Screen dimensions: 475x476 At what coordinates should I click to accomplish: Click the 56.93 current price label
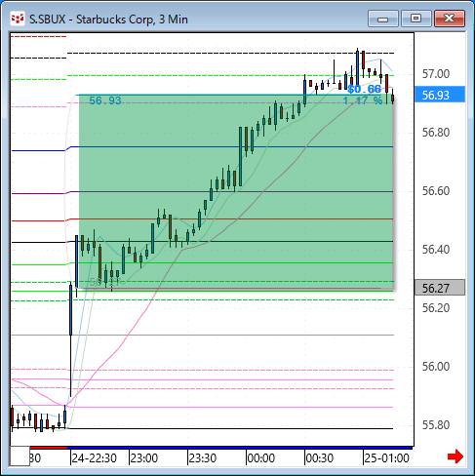pyautogui.click(x=440, y=95)
